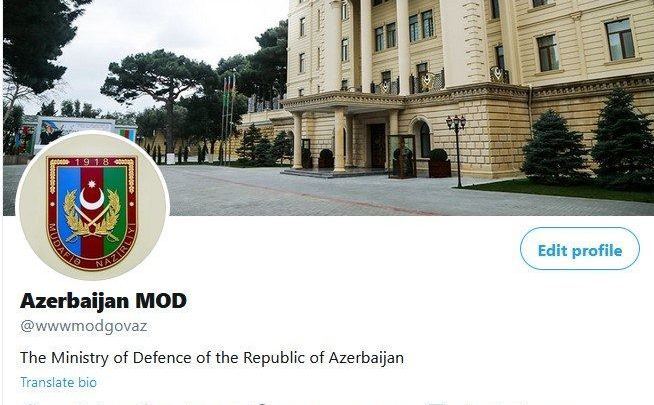Screen dimensions: 654x405
Task: Click the Edit profile button
Action: tap(580, 249)
